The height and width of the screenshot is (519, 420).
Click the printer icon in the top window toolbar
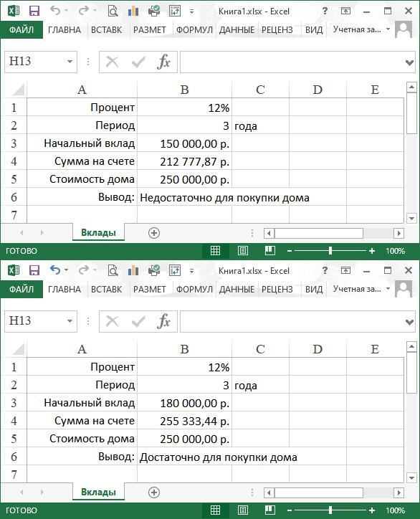pyautogui.click(x=154, y=11)
